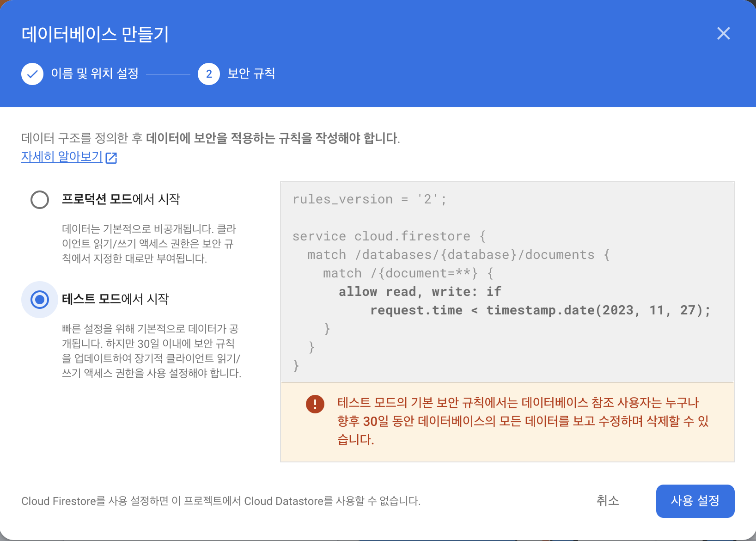Viewport: 756px width, 541px height.
Task: Click the Cloud Datastore notice at the bottom
Action: point(221,501)
